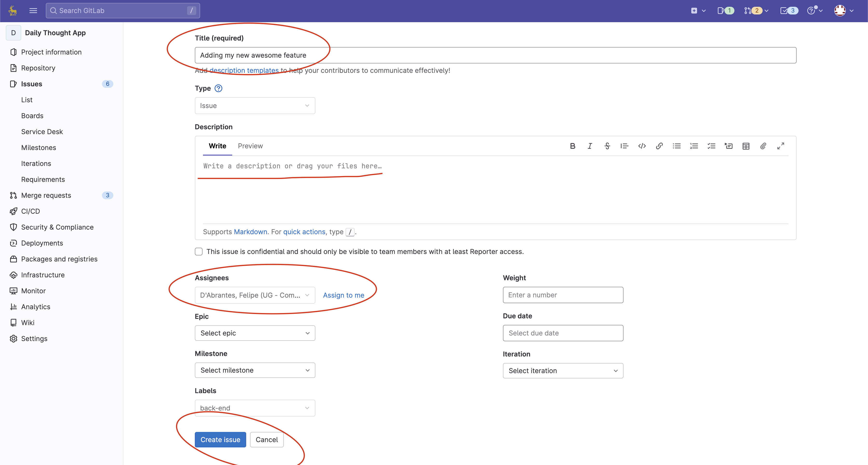
Task: Click the Create issue button
Action: [x=220, y=439]
